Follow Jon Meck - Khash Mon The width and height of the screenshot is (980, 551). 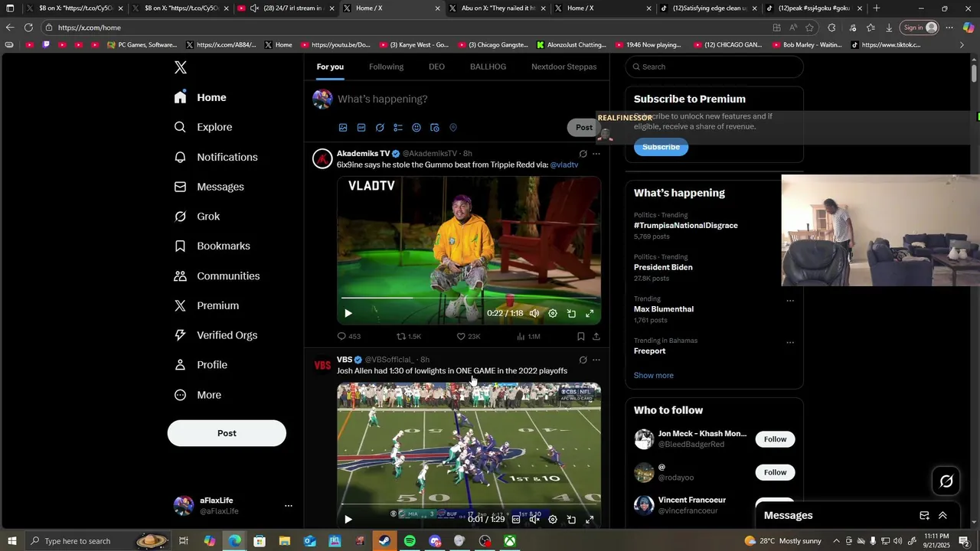(775, 439)
